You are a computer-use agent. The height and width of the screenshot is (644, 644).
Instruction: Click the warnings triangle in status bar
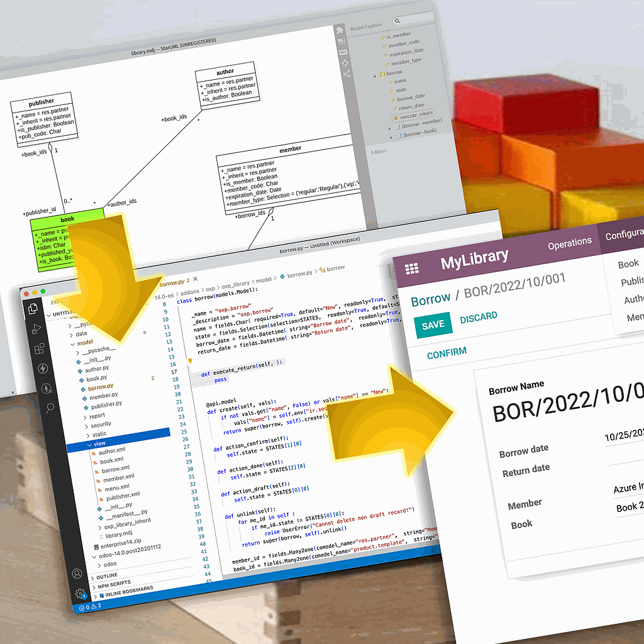(x=93, y=606)
